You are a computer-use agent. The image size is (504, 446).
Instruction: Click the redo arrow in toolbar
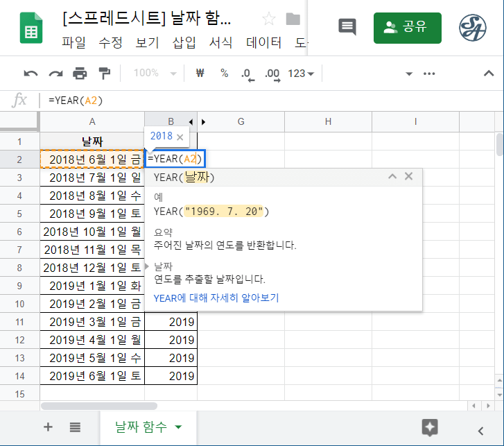click(55, 74)
